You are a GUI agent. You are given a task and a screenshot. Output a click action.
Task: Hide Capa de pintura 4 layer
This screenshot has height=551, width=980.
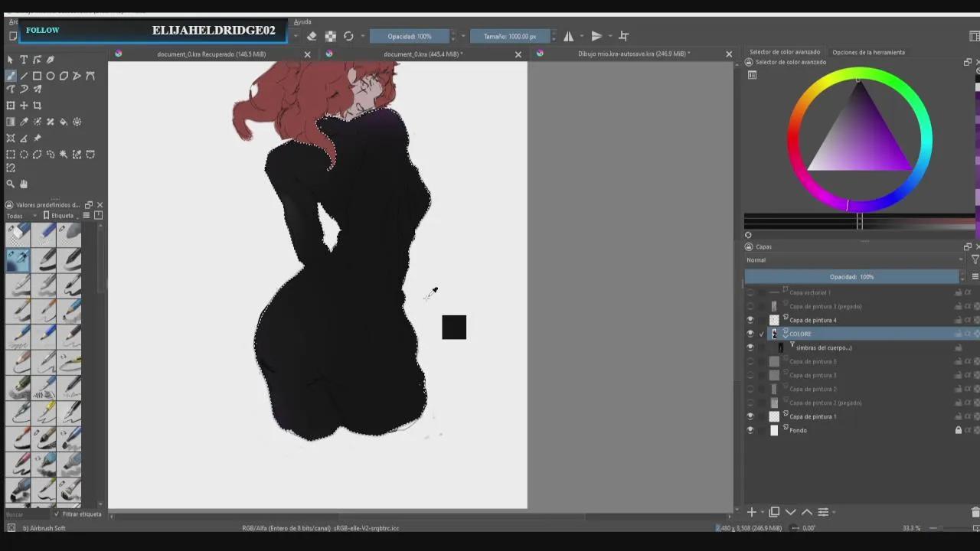point(750,320)
